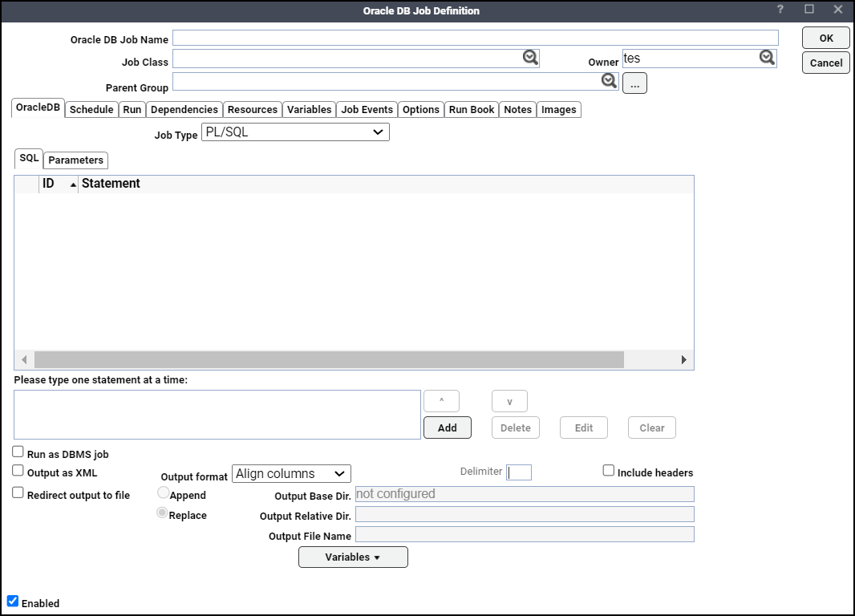Click the statement entry text area
Screen dimensions: 855x616
point(217,415)
